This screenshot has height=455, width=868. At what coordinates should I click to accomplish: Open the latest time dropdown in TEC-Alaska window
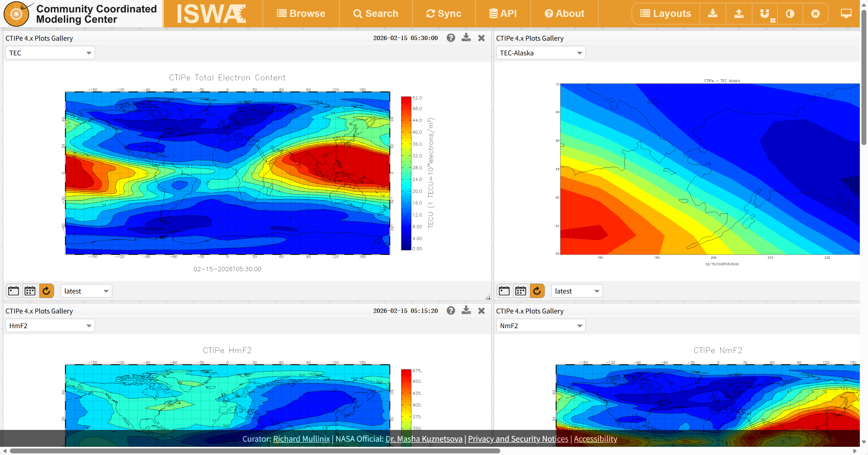click(x=577, y=291)
